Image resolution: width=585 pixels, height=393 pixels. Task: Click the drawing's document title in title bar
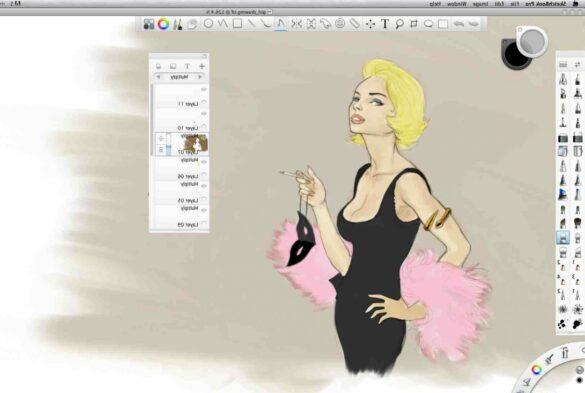click(x=240, y=12)
